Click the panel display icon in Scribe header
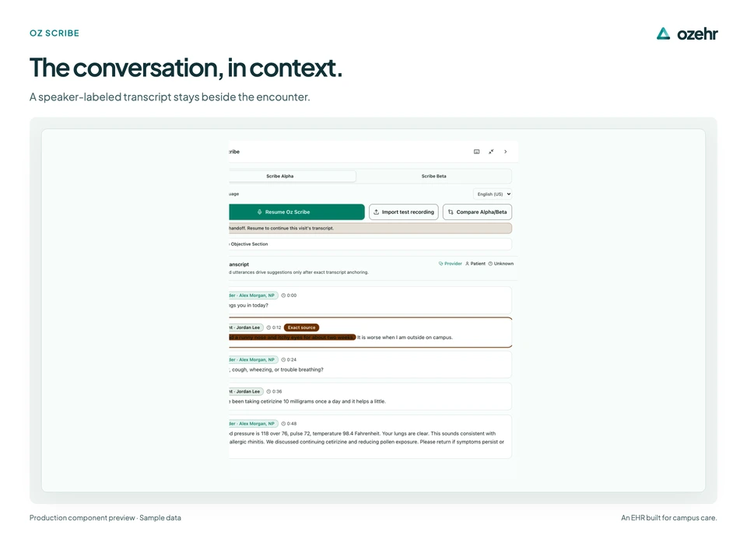Image resolution: width=747 pixels, height=560 pixels. 476,152
